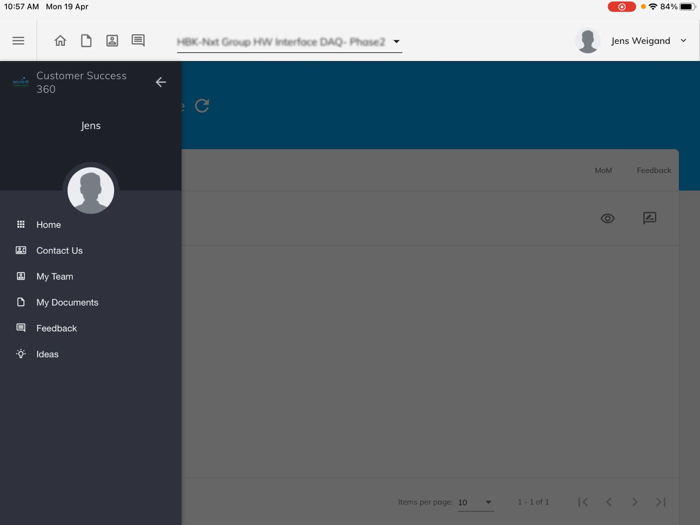Click the 1 - 1 of 1 range label
This screenshot has height=525, width=700.
tap(533, 502)
